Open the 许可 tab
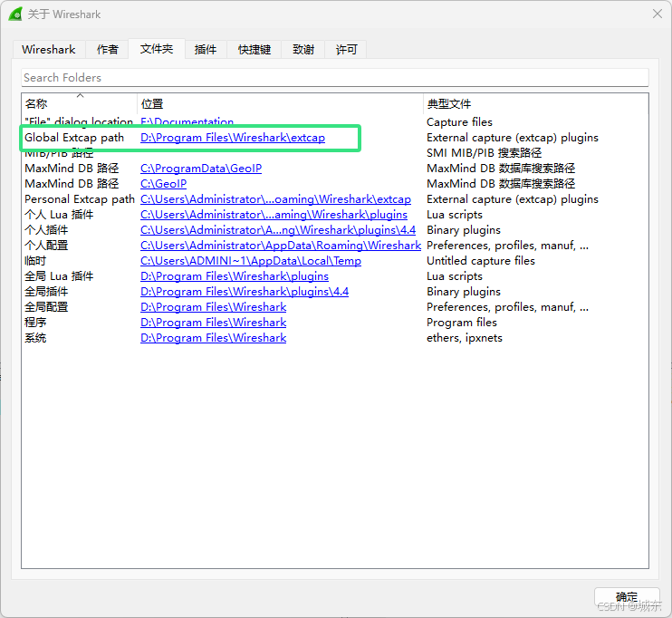672x618 pixels. coord(346,49)
